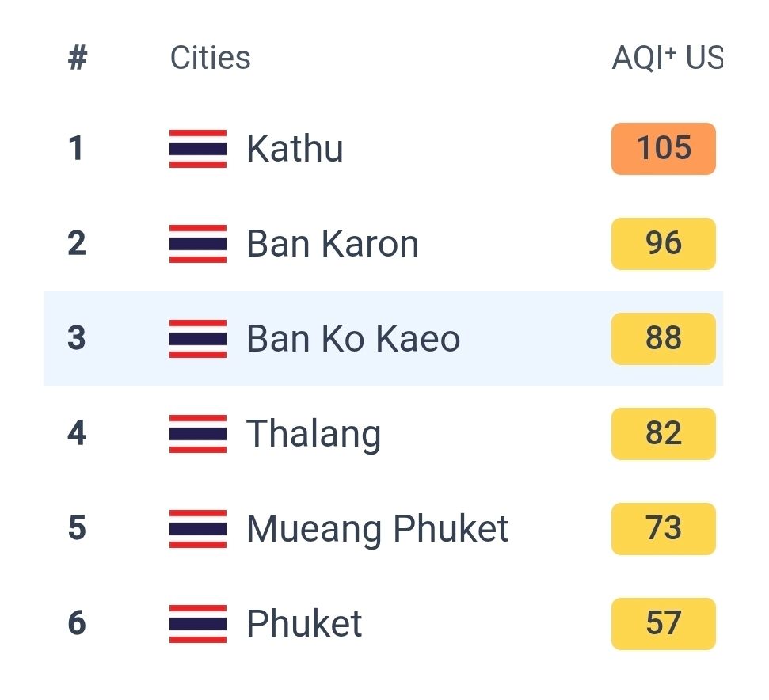Click the flag beside Mueang Phuket
The image size is (769, 700).
[198, 529]
